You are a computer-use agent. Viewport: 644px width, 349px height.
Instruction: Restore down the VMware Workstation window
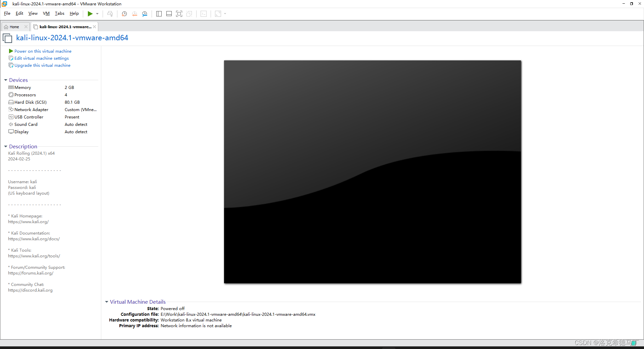click(632, 4)
